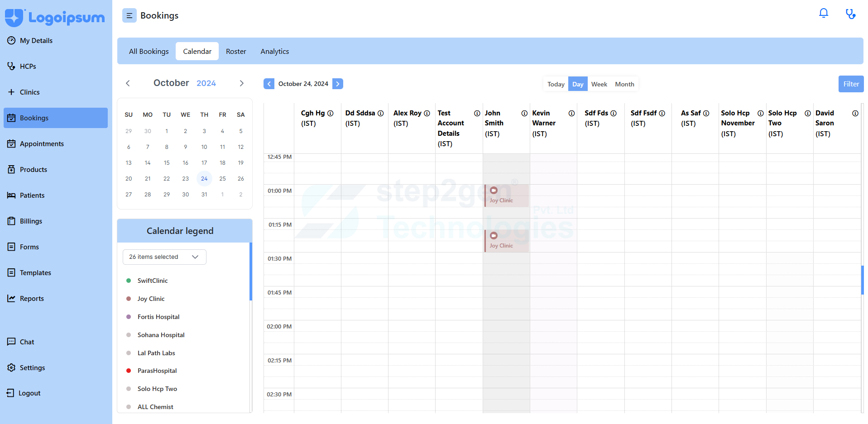
Task: Click info icon next to Alex Roy
Action: pos(427,113)
